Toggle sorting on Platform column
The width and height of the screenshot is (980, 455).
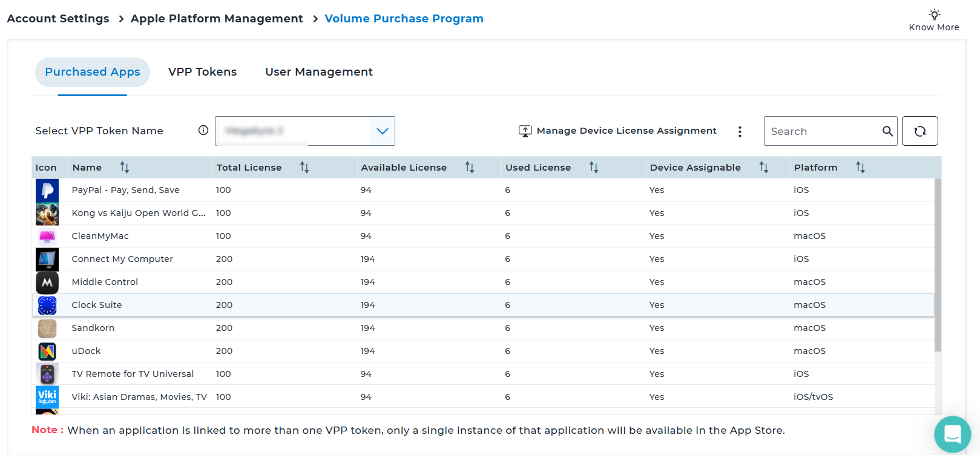pyautogui.click(x=860, y=168)
